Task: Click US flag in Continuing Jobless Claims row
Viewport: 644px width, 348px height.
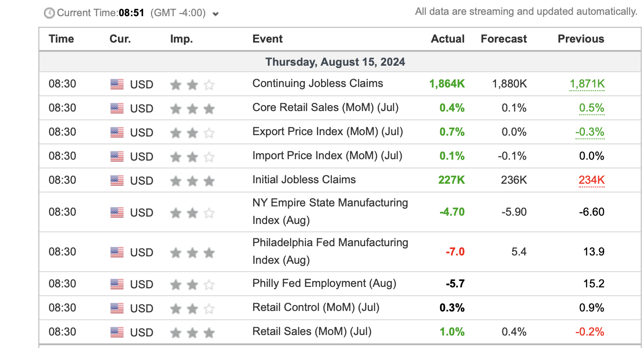Action: [117, 84]
